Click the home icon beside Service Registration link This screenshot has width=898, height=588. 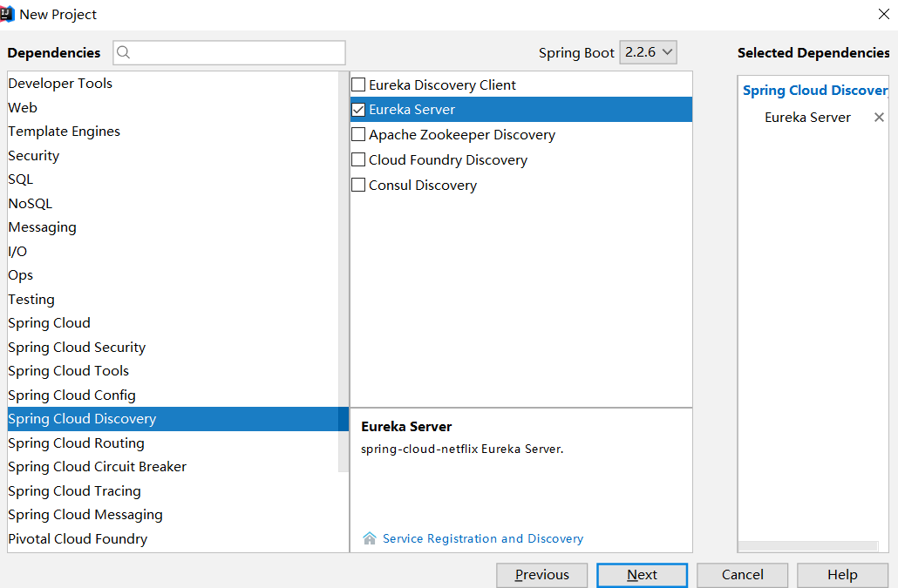tap(370, 538)
